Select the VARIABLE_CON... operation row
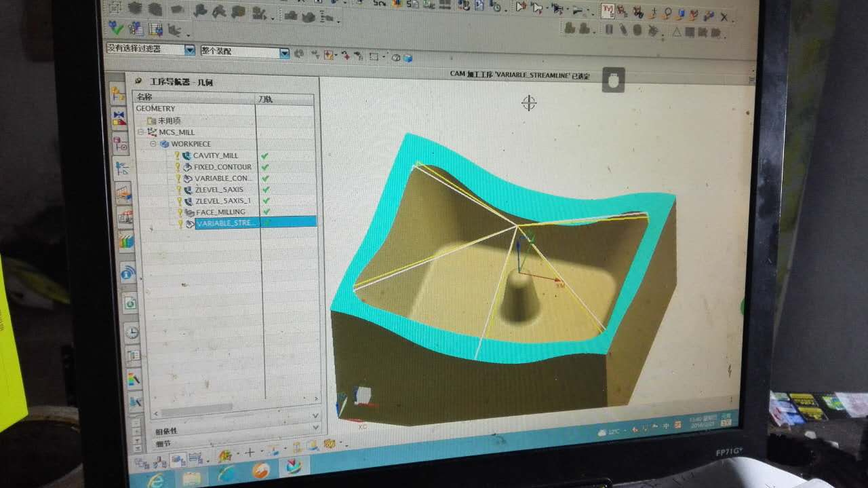Screen dimensions: 868x488 click(x=224, y=179)
